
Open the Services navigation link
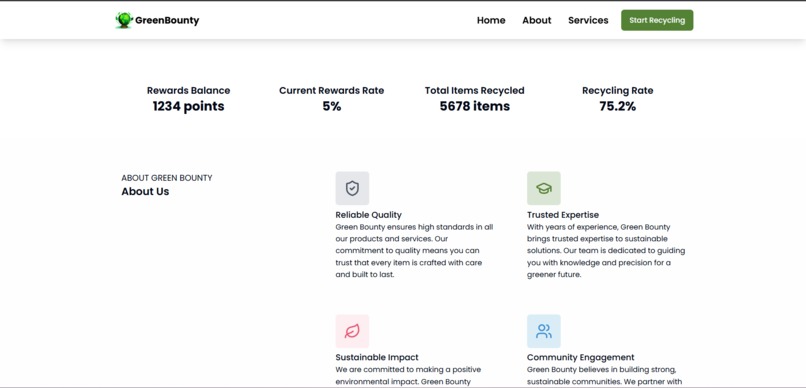pos(588,21)
